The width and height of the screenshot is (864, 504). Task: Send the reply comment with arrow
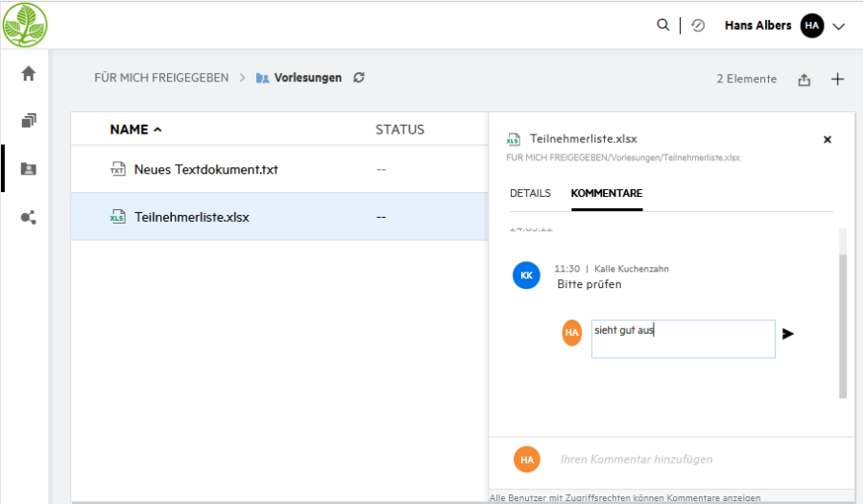pos(788,334)
